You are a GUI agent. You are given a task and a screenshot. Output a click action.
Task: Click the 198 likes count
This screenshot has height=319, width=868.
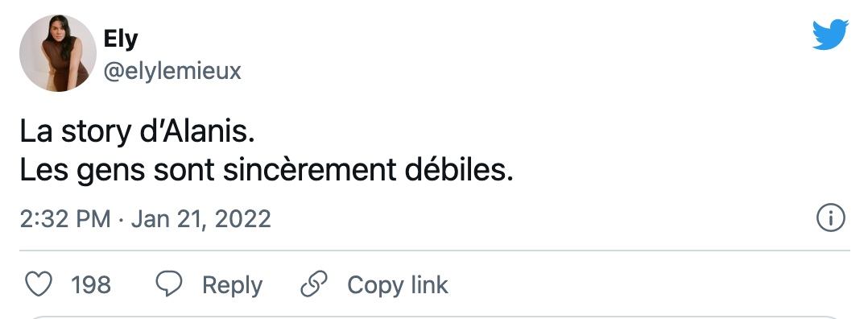pyautogui.click(x=91, y=284)
